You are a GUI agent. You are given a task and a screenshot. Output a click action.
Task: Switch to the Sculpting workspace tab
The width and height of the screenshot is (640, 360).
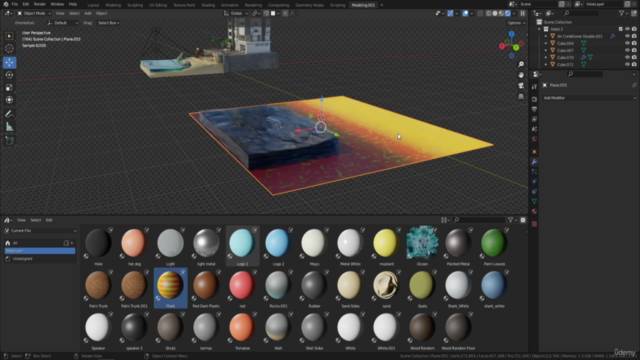(x=135, y=5)
